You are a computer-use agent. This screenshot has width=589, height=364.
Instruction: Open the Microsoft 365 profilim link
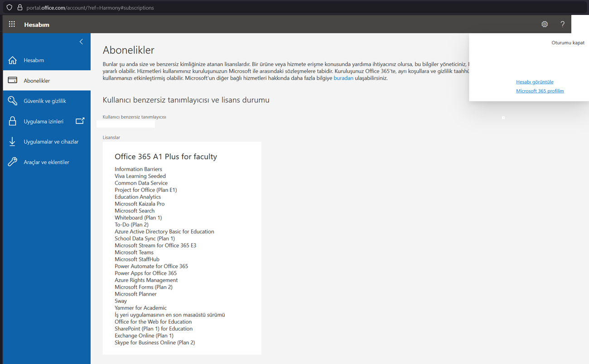tap(540, 91)
